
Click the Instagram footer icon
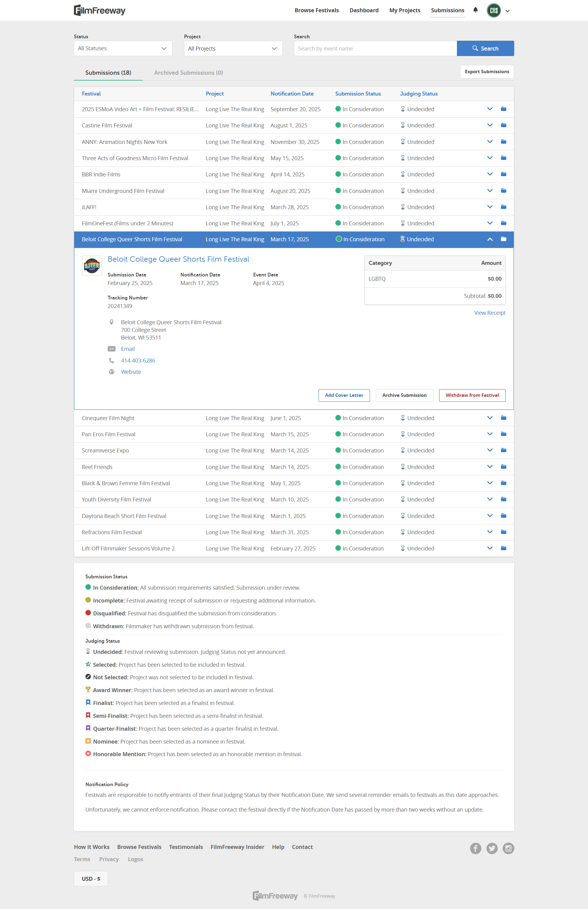508,848
